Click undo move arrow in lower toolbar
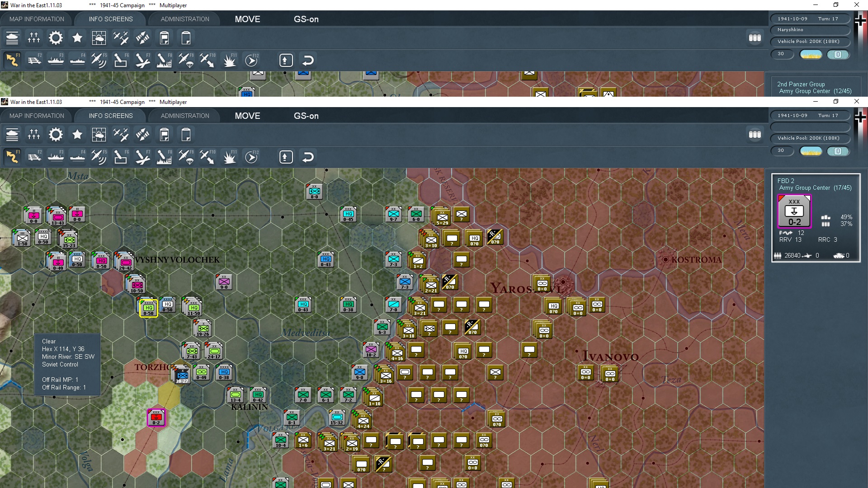Image resolution: width=868 pixels, height=488 pixels. click(x=308, y=157)
